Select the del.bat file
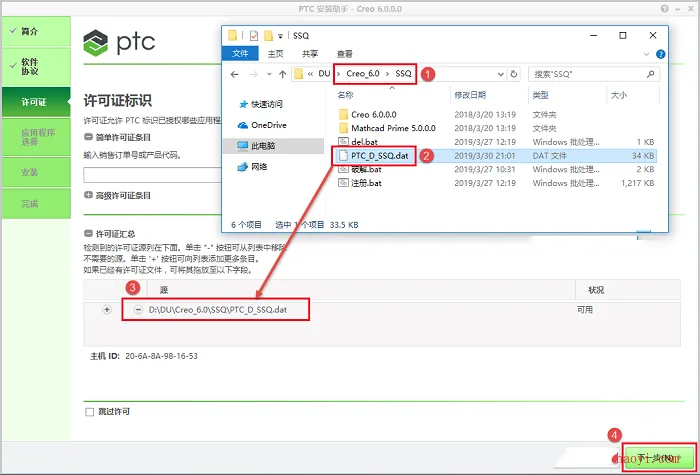Screen dimensions: 700x475 pyautogui.click(x=358, y=142)
